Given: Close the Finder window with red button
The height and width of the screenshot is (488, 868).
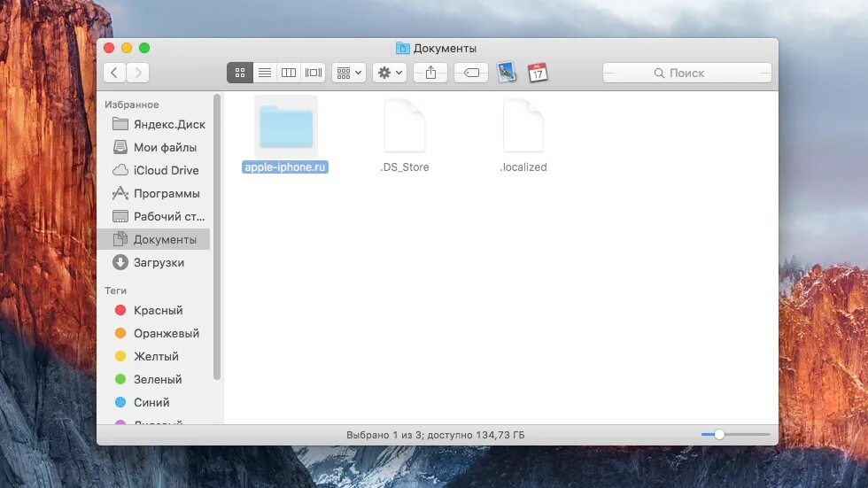Looking at the screenshot, I should [109, 48].
